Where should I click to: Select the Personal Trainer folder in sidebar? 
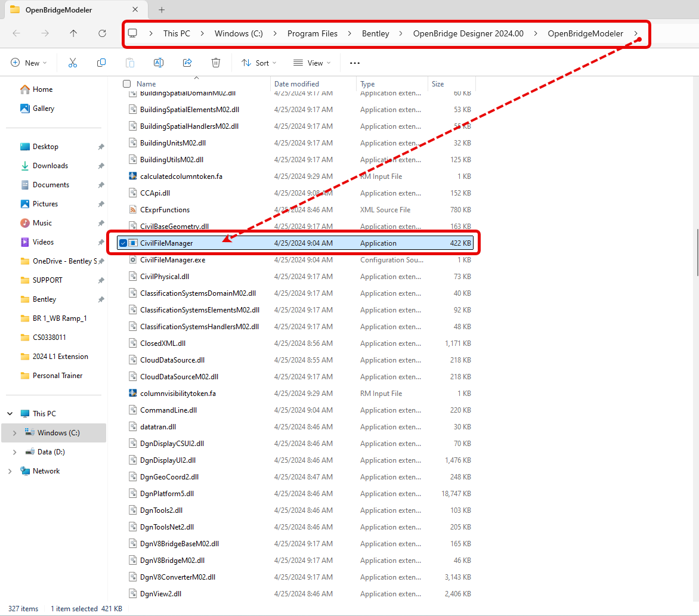[57, 376]
